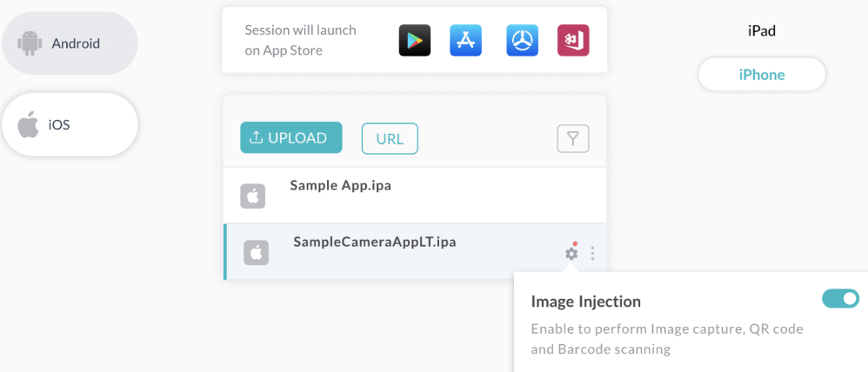Viewport: 868px width, 372px height.
Task: Click the Image Injection description text
Action: click(666, 339)
